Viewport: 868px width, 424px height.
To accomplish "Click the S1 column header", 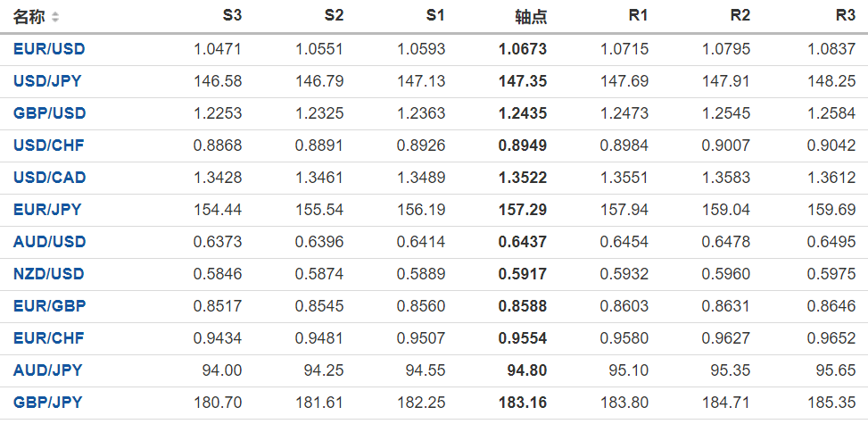I will [435, 16].
